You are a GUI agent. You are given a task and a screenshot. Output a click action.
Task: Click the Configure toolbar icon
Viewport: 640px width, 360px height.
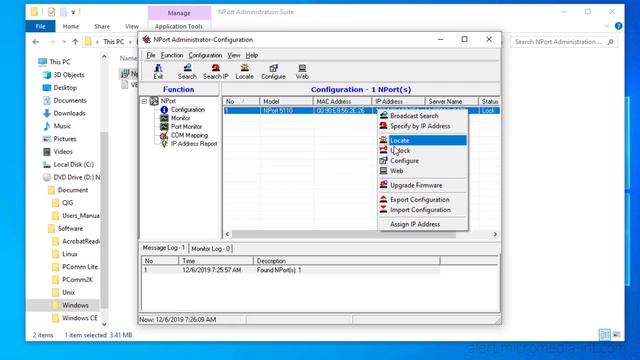(x=273, y=71)
